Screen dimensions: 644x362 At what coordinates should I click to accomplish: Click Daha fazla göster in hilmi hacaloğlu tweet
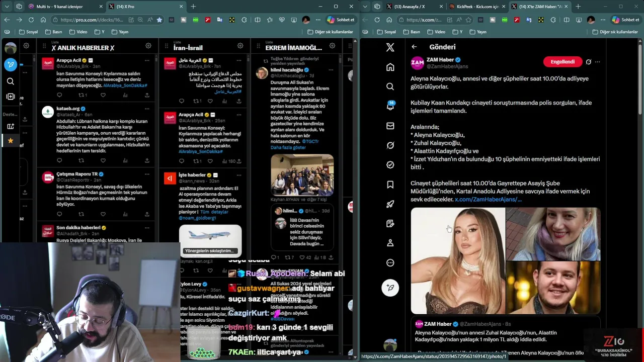tap(288, 148)
